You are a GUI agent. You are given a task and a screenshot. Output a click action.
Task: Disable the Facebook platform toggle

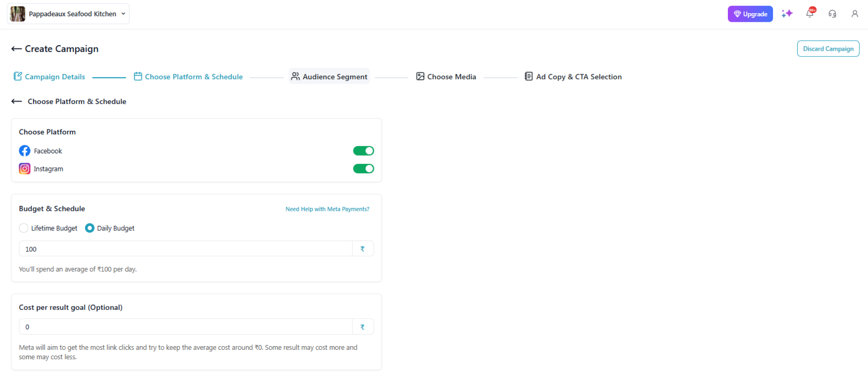363,151
